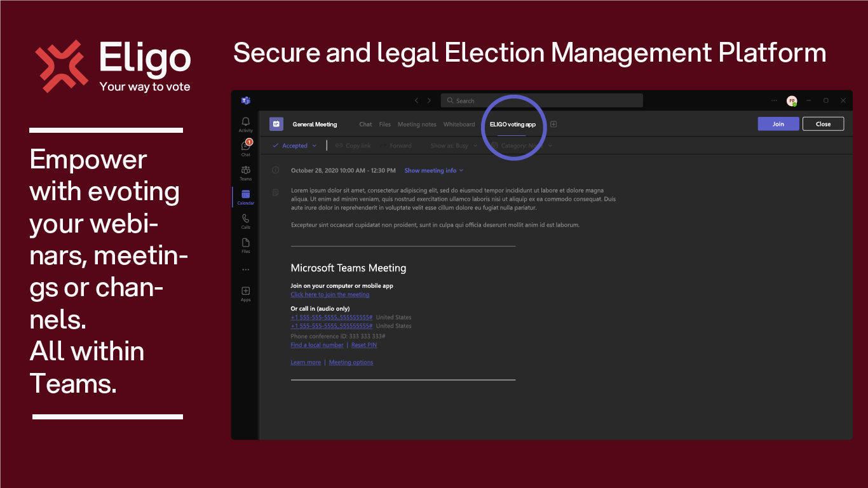868x488 pixels.
Task: Open the Meeting notes tab
Action: (417, 125)
